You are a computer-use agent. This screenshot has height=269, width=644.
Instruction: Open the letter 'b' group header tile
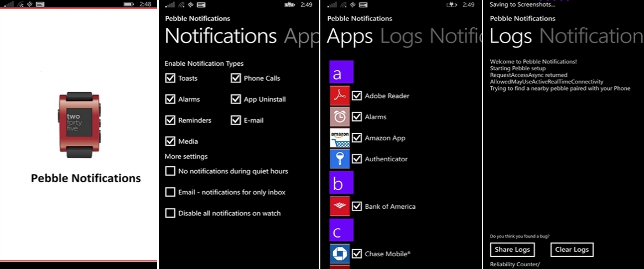coord(341,183)
